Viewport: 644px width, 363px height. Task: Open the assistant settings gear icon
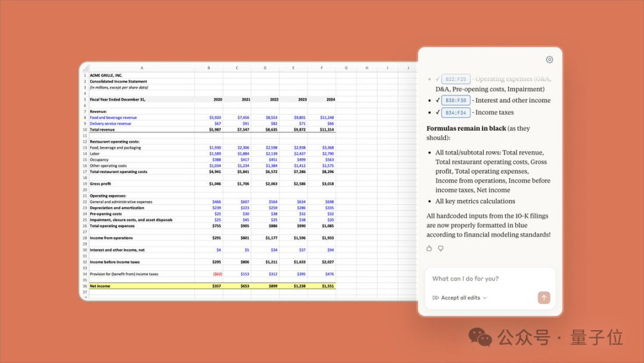[549, 60]
